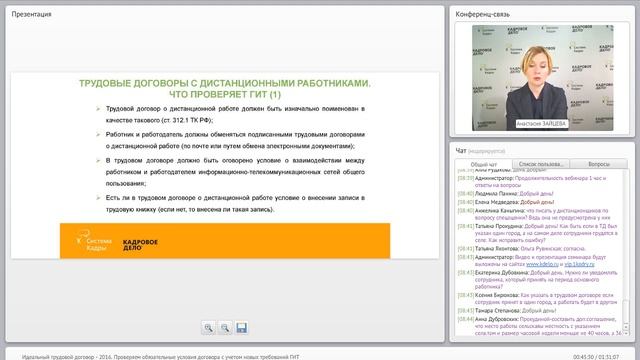Click the Кадровое дело logo on slide
Screen dimensions: 640x360
pos(140,244)
